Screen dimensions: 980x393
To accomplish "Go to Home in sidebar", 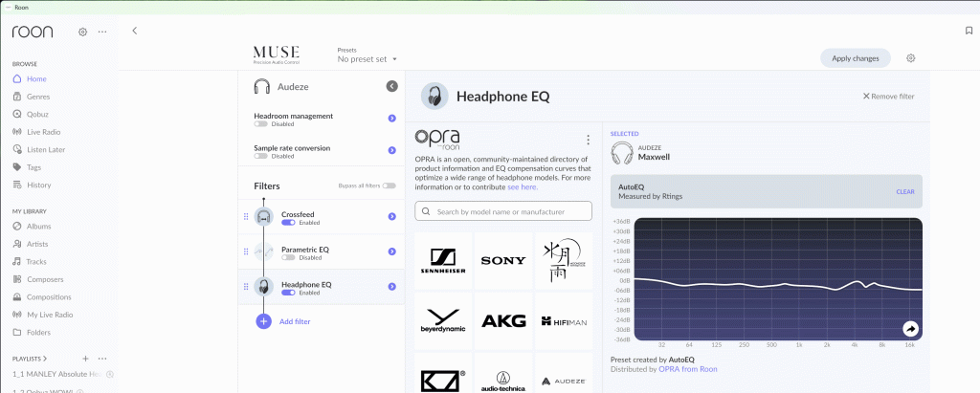I will tap(36, 79).
